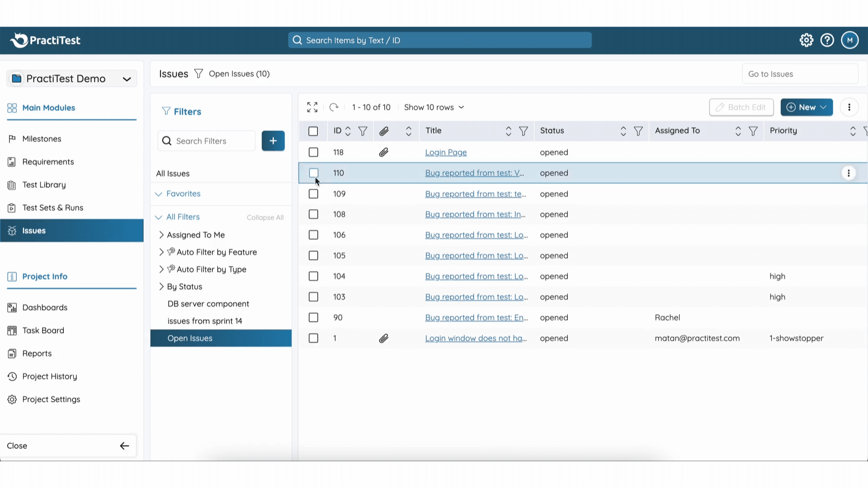Open row actions menu for issue 110
This screenshot has width=868, height=488.
tap(848, 173)
